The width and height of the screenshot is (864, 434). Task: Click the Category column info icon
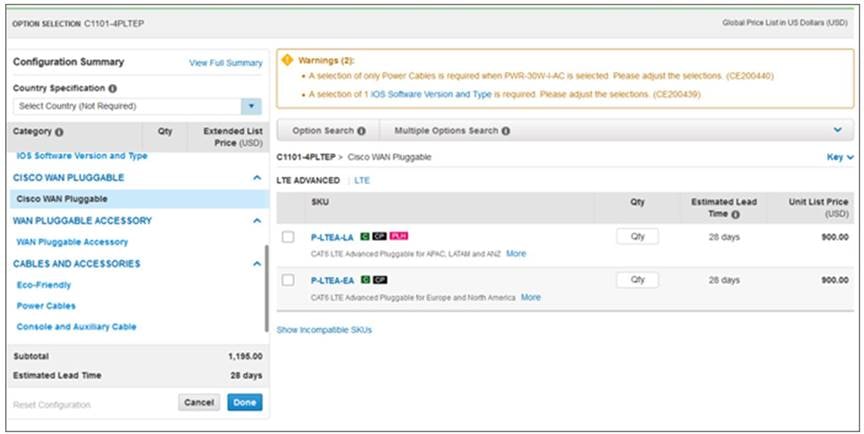59,132
